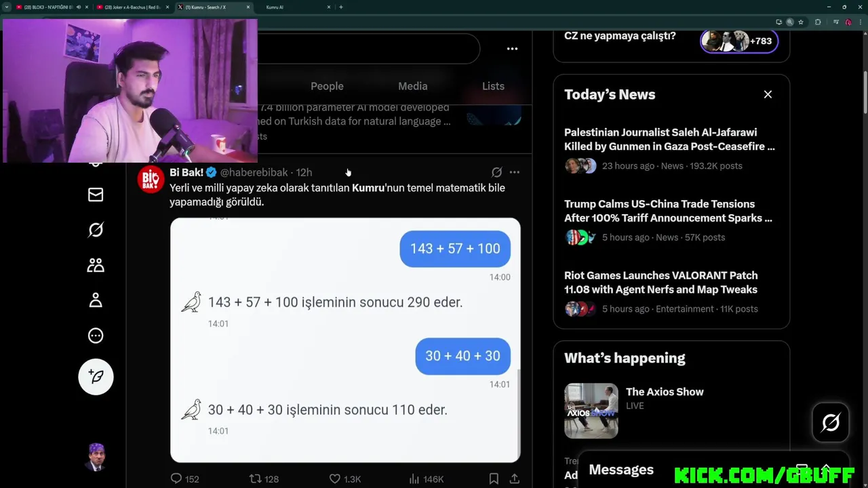This screenshot has height=488, width=868.
Task: Open The Axios Show live item
Action: pos(665,392)
